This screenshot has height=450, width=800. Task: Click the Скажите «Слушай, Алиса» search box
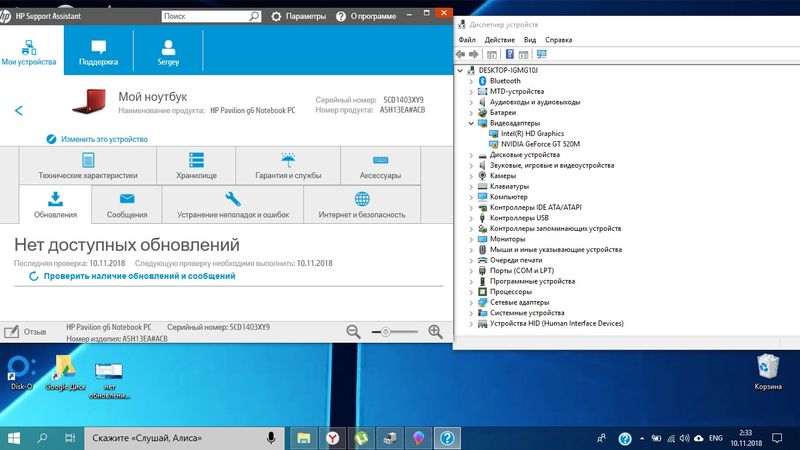(x=184, y=438)
